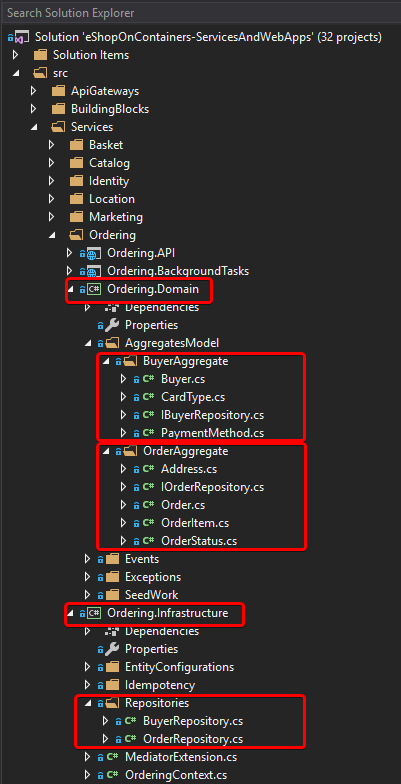Click the Ordering.BackgroundTasks web project icon
This screenshot has height=784, width=401.
(94, 271)
